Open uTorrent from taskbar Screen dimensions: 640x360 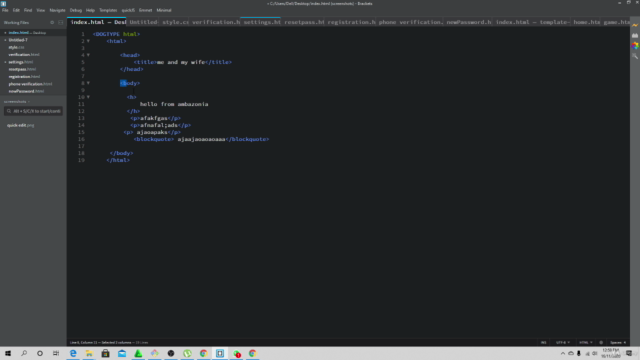click(187, 353)
